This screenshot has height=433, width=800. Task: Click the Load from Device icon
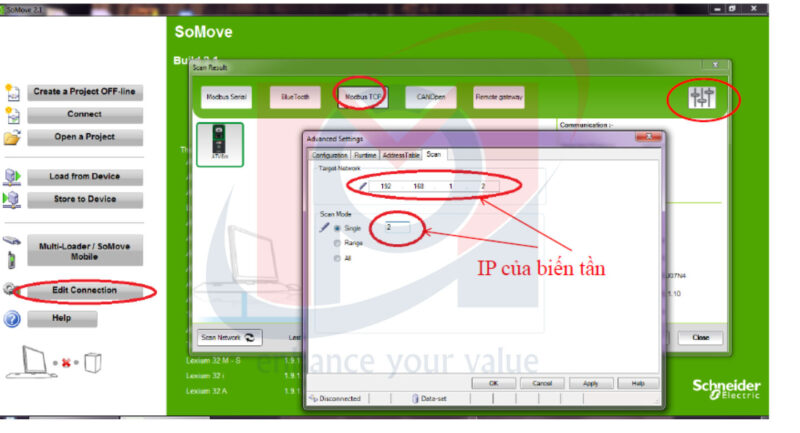tap(12, 176)
